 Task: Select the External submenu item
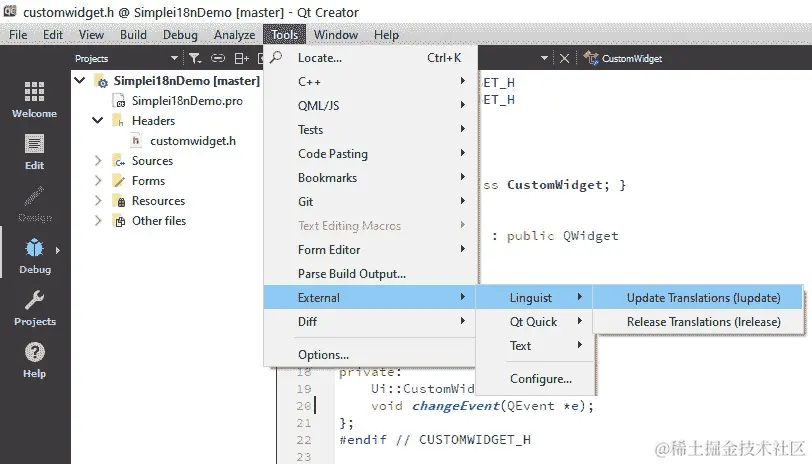370,297
